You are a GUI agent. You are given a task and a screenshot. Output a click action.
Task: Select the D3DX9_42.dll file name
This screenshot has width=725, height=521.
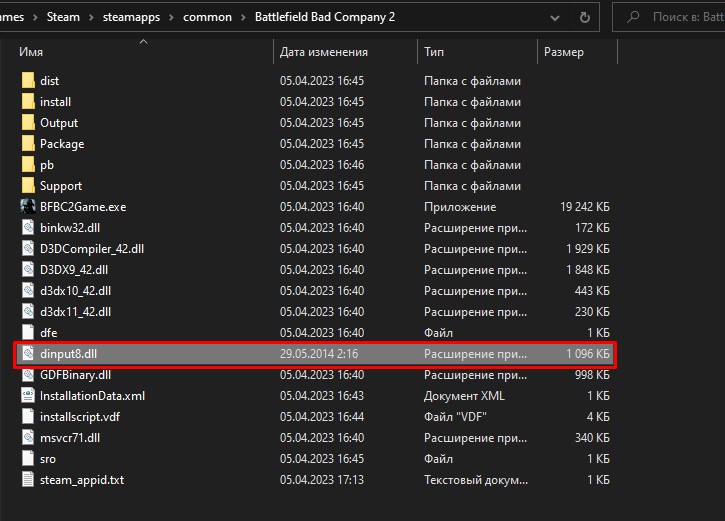click(x=74, y=270)
